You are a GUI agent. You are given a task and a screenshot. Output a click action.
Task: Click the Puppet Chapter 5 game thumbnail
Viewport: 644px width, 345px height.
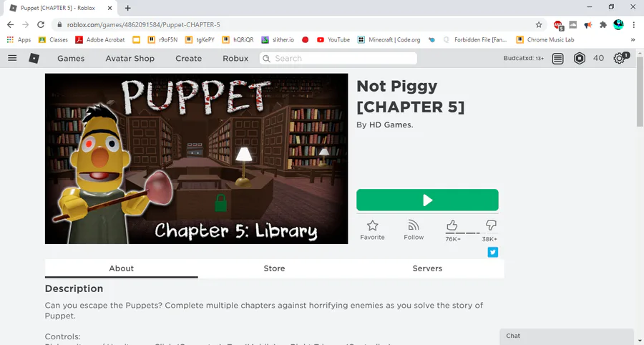point(196,158)
